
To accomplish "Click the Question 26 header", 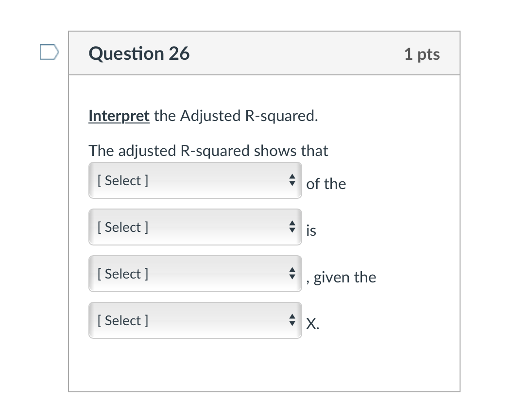I will coord(139,53).
